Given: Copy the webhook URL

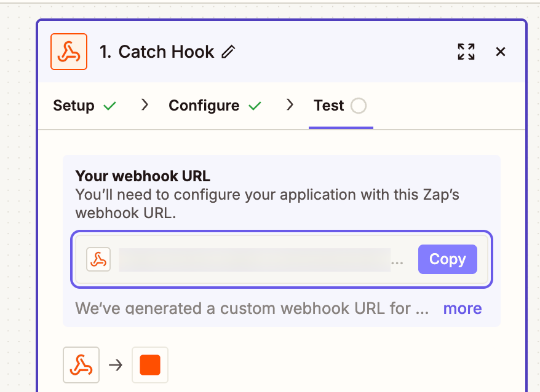Looking at the screenshot, I should [447, 259].
